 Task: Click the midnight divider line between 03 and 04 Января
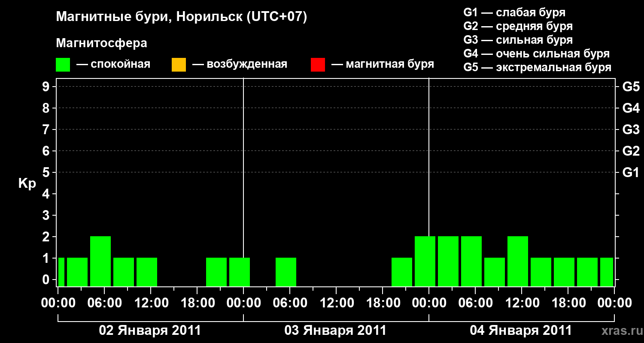click(429, 182)
